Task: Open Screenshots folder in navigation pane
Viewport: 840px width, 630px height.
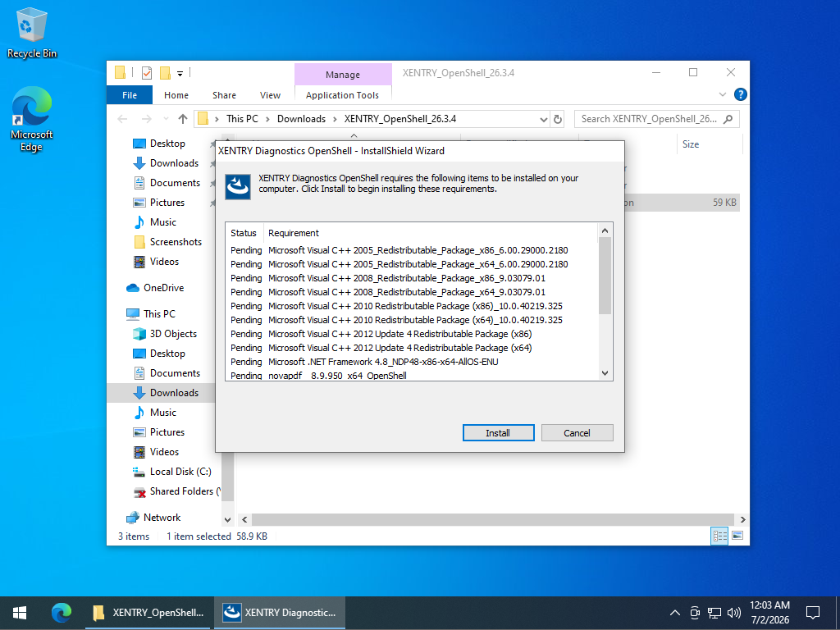Action: click(176, 242)
